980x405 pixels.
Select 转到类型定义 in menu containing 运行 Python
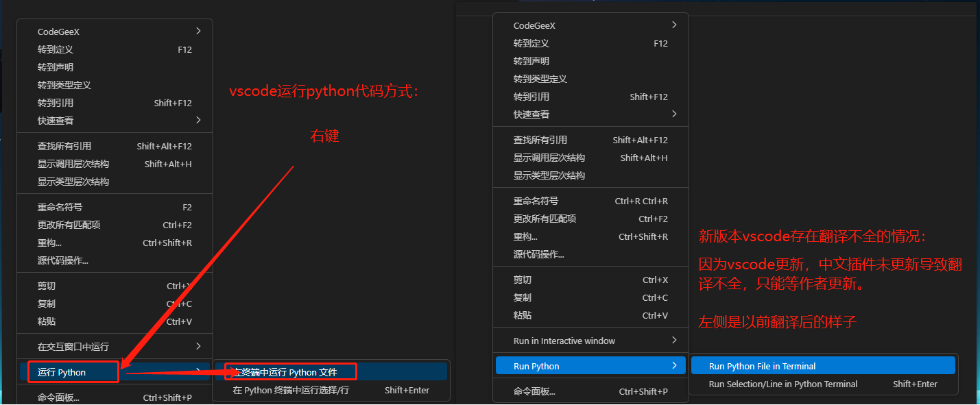115,85
